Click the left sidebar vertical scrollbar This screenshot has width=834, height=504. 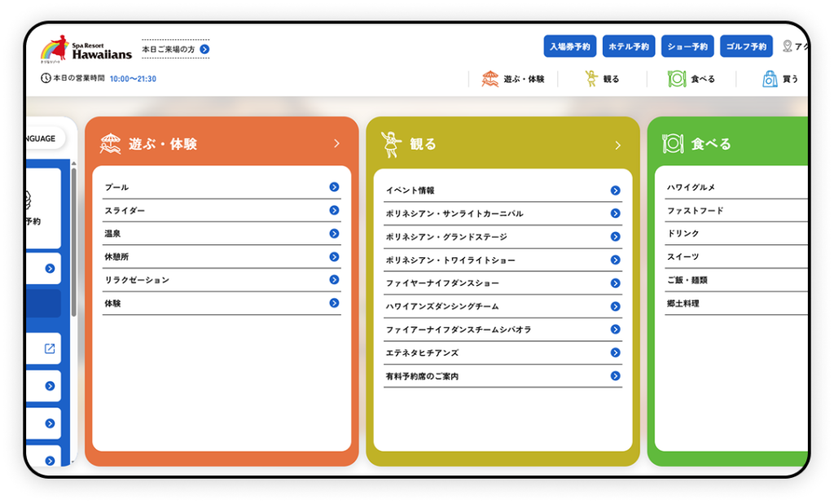click(x=73, y=244)
